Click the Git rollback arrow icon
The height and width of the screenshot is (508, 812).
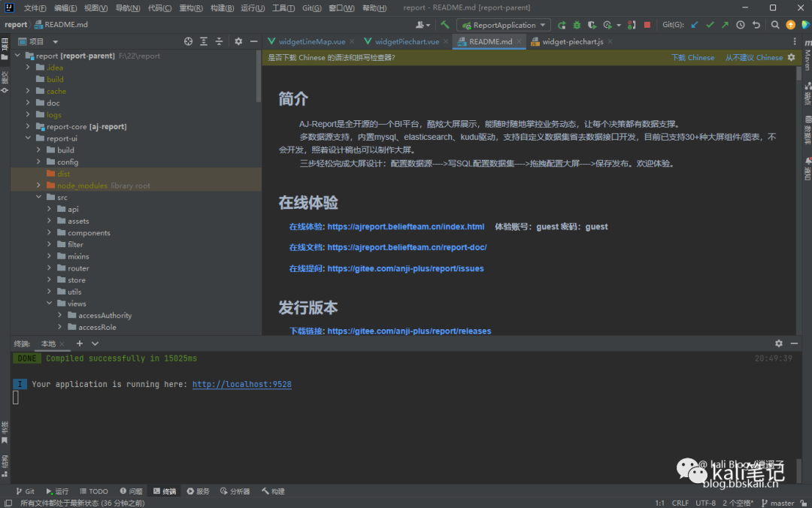point(756,25)
